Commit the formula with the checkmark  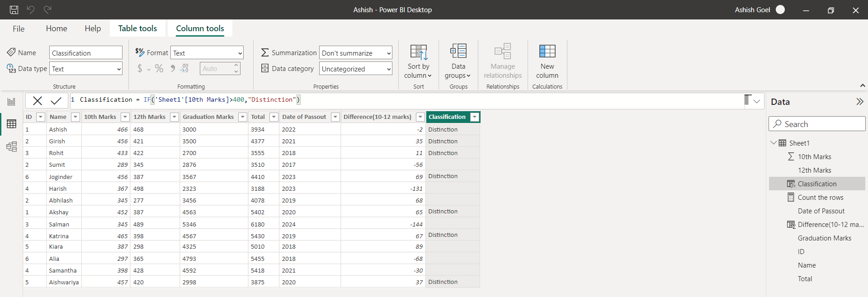click(x=56, y=100)
